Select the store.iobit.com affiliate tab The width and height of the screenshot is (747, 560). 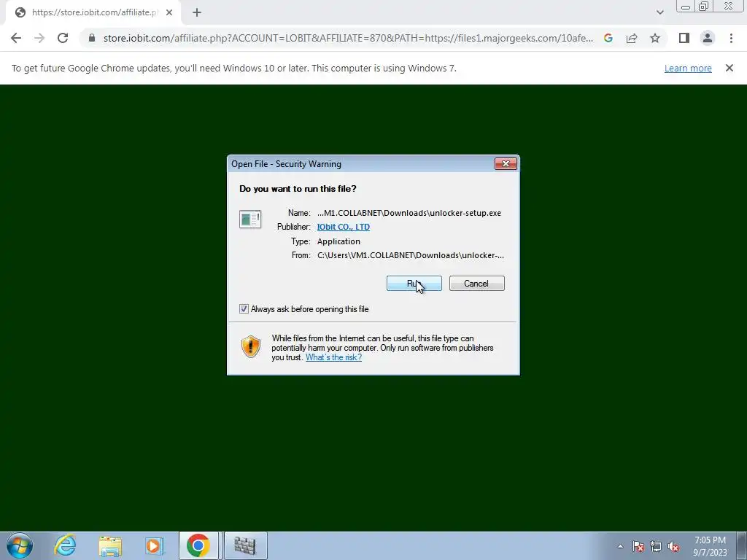click(93, 13)
